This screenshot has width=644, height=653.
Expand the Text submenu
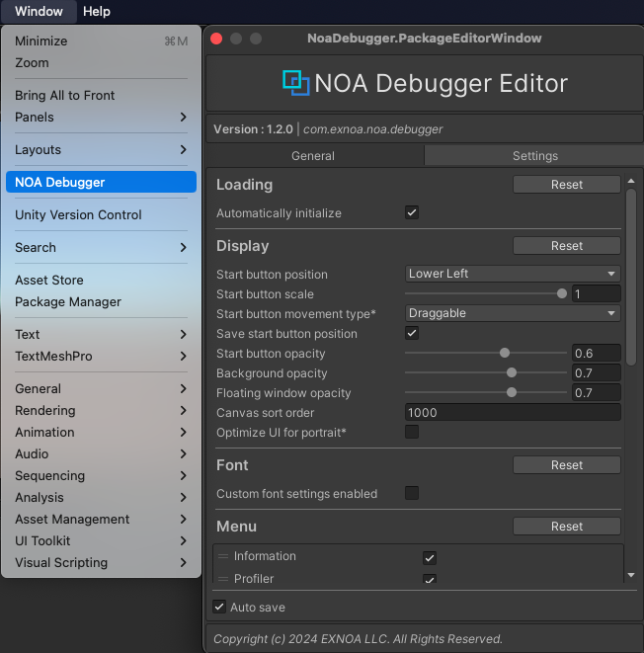click(x=101, y=335)
